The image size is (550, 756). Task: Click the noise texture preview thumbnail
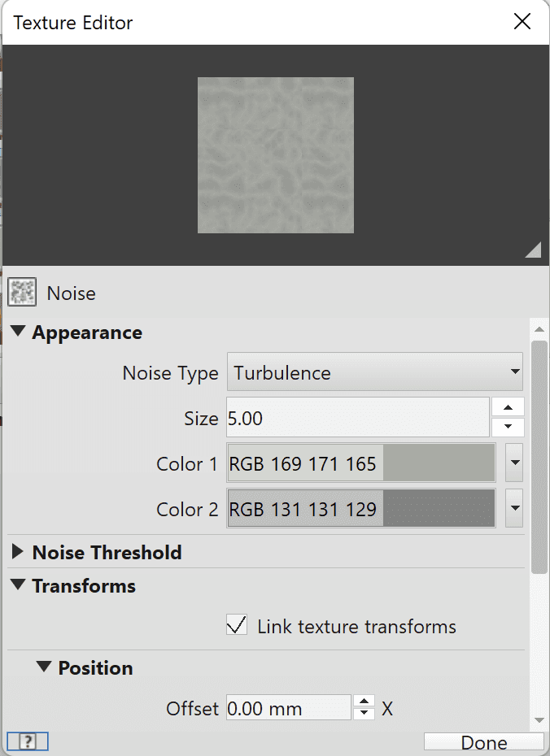[276, 155]
